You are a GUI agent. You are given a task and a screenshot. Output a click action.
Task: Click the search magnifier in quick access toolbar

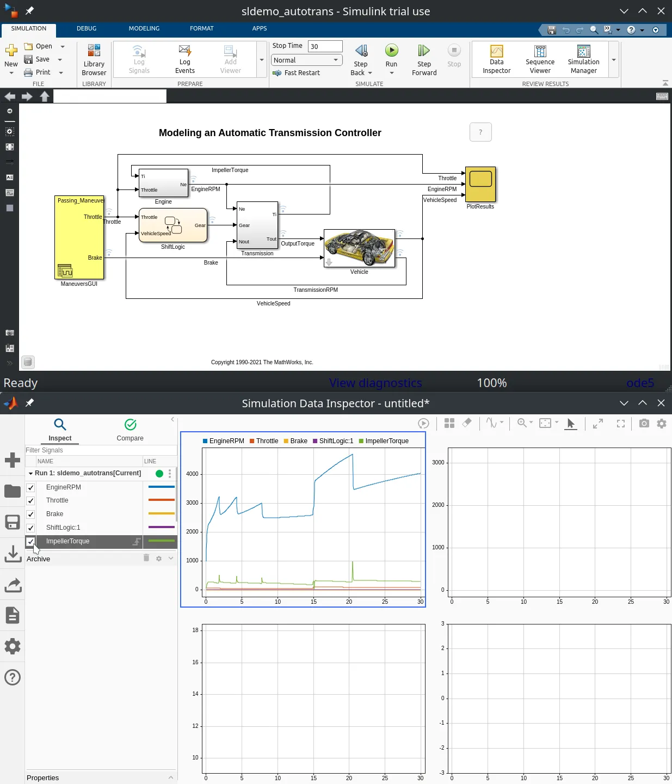[594, 30]
